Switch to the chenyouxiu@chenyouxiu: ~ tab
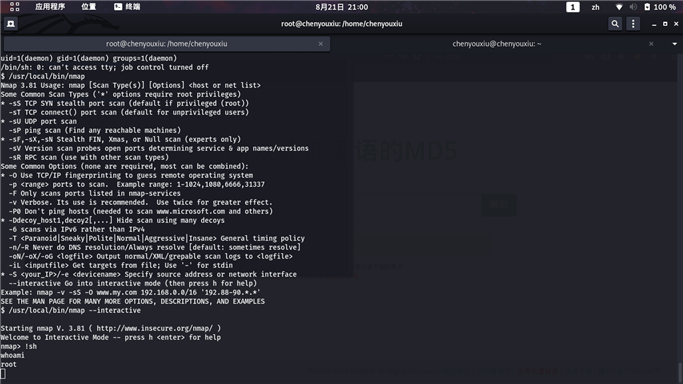Viewport: 683px width, 384px height. tap(497, 44)
